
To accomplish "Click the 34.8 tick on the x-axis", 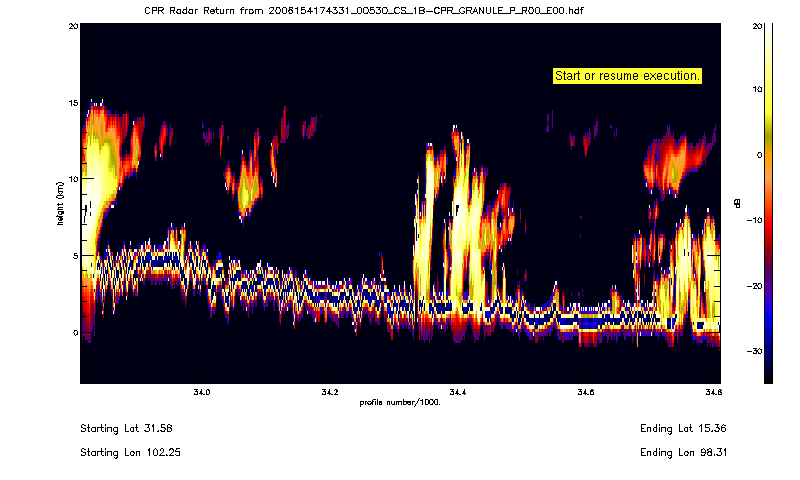I will point(712,392).
